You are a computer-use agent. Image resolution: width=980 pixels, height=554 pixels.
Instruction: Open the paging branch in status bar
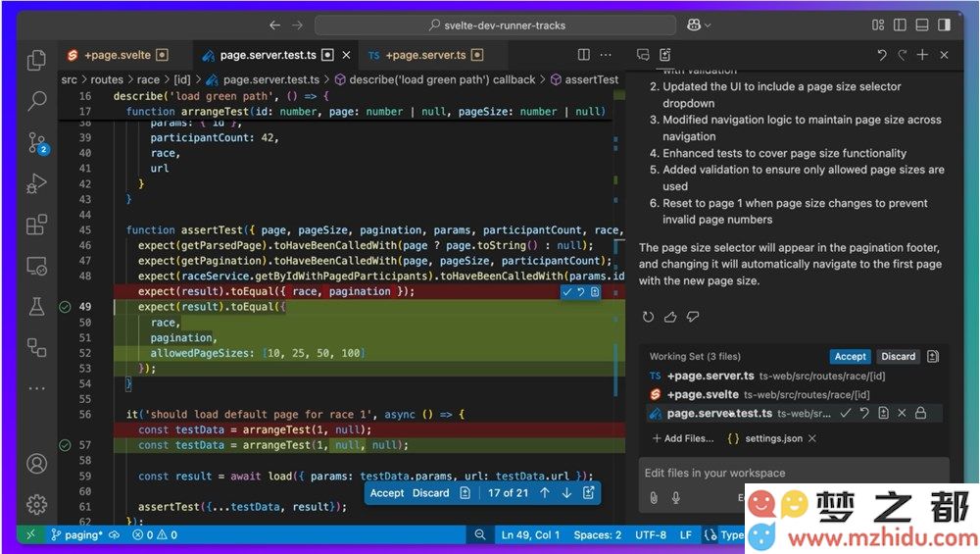(x=76, y=535)
